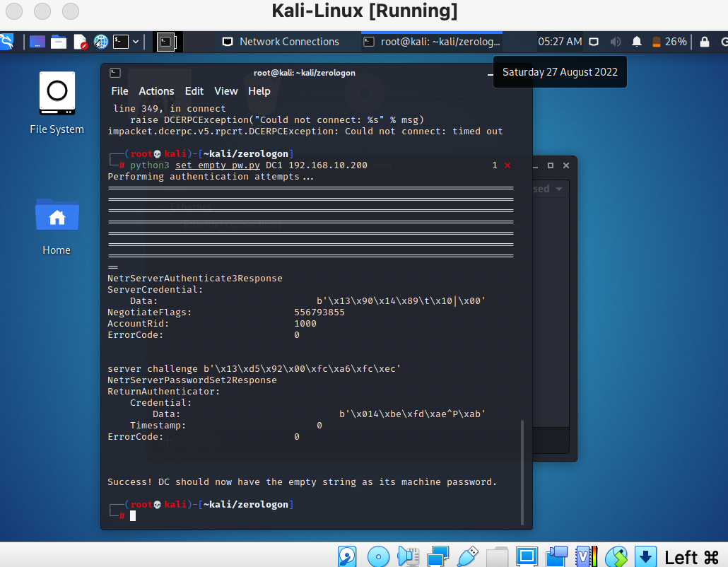
Task: Maximize the Network Connections window behind
Action: (551, 165)
